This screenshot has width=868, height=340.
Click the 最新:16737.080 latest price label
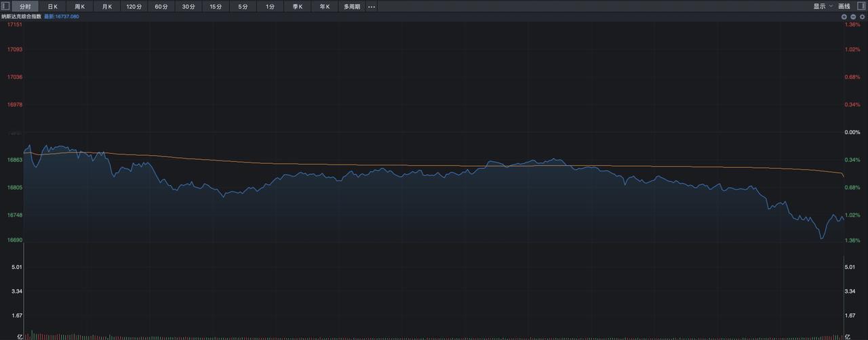click(62, 16)
